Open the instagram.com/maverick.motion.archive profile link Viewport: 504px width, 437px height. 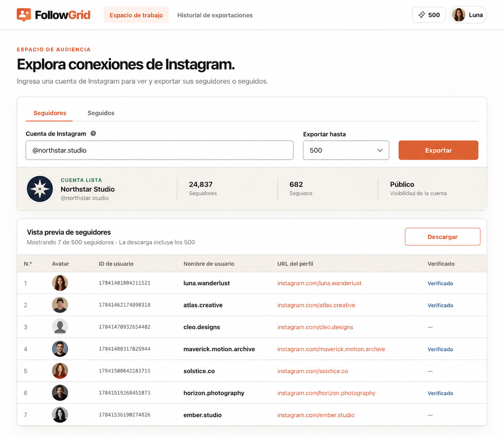331,349
